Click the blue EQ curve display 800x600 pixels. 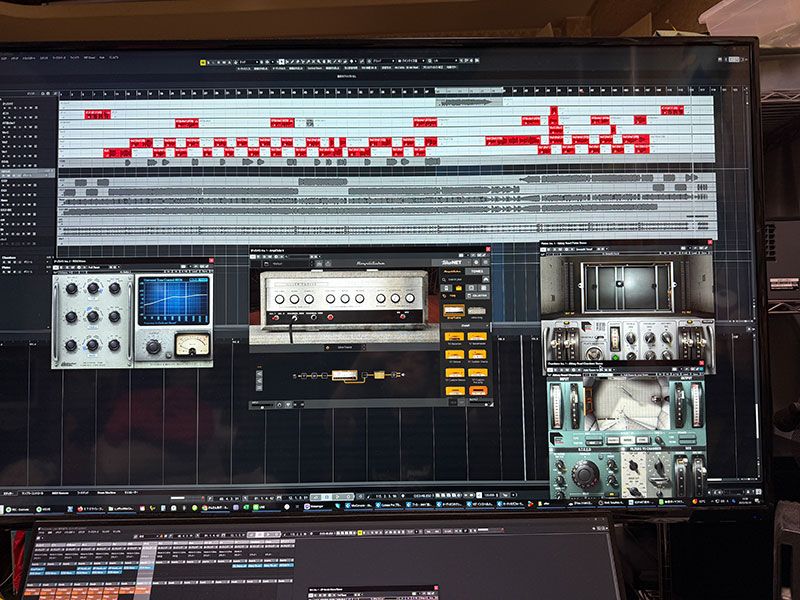pyautogui.click(x=173, y=301)
